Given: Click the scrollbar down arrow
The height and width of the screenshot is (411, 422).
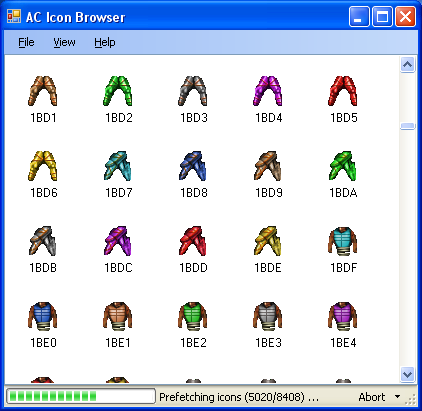Looking at the screenshot, I should (407, 374).
